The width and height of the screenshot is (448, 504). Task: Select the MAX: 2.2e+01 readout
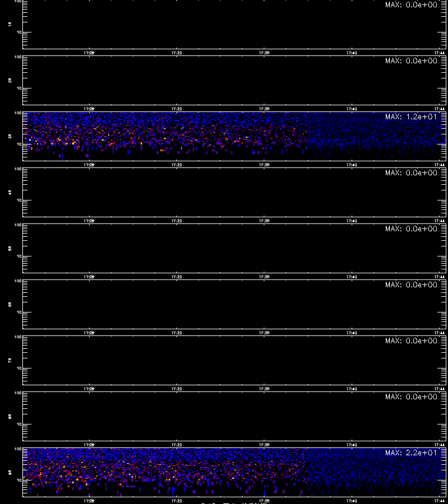[411, 452]
